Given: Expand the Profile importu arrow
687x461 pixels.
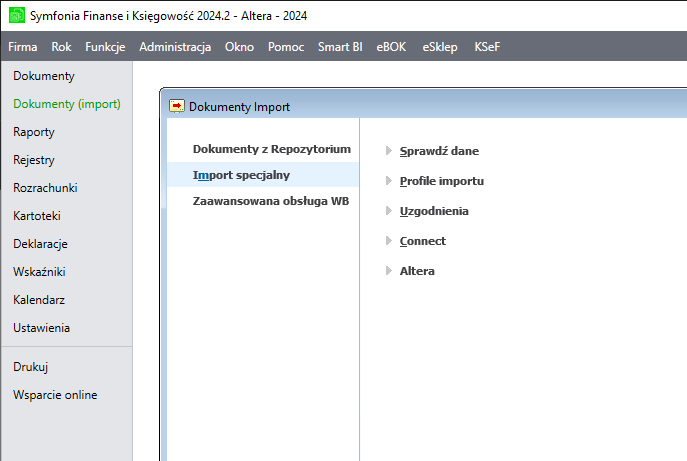Looking at the screenshot, I should pos(389,181).
